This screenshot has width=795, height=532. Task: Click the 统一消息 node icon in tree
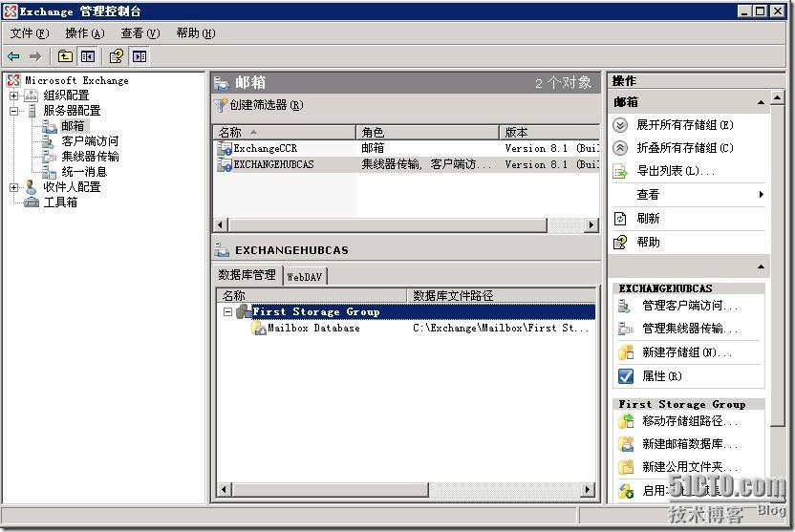(49, 172)
